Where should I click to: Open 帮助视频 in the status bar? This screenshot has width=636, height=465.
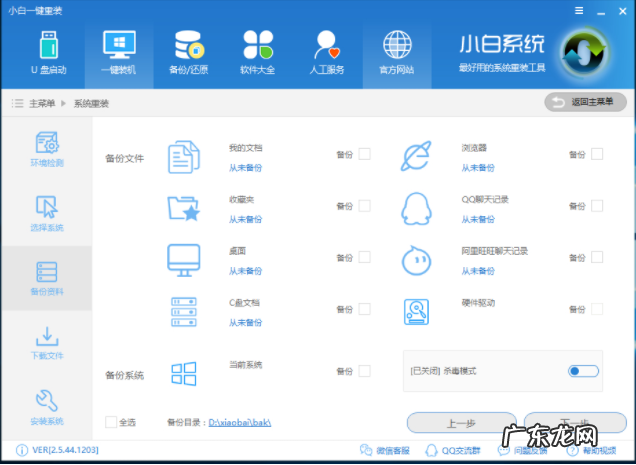click(591, 450)
